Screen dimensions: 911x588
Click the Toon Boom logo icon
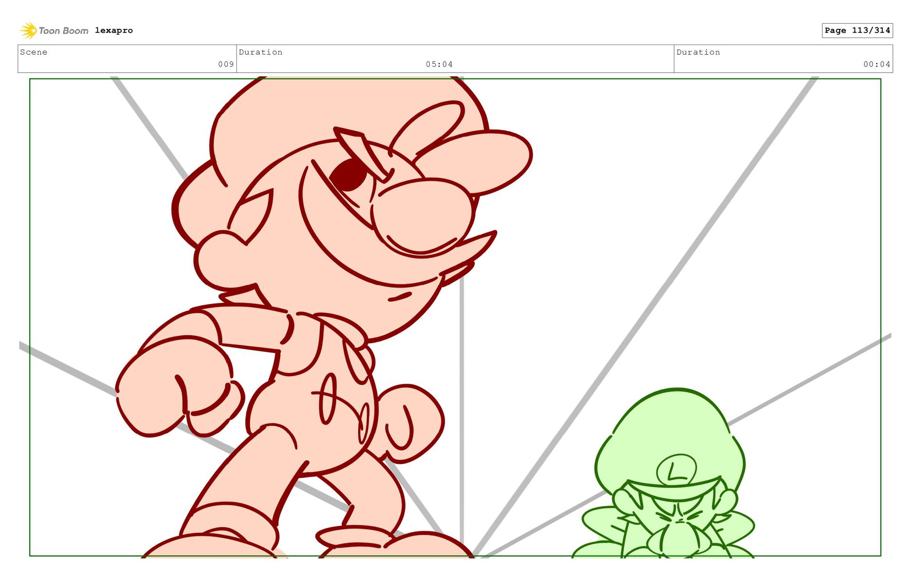coord(28,30)
